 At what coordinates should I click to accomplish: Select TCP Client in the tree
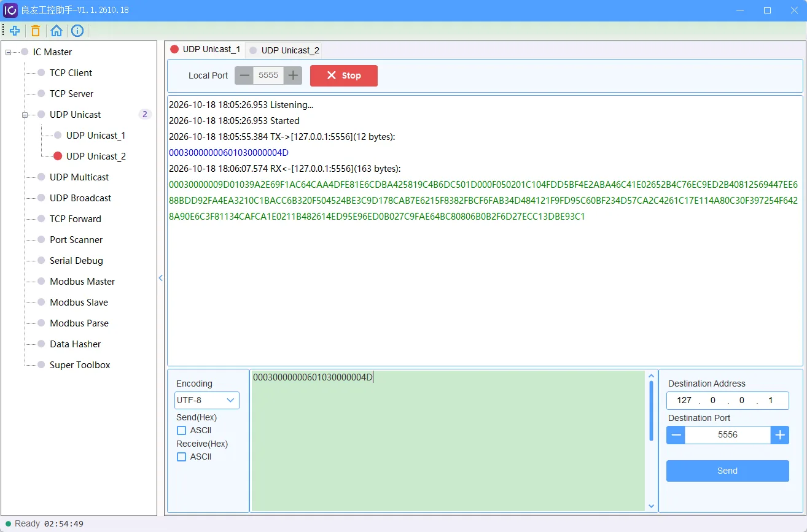[71, 73]
